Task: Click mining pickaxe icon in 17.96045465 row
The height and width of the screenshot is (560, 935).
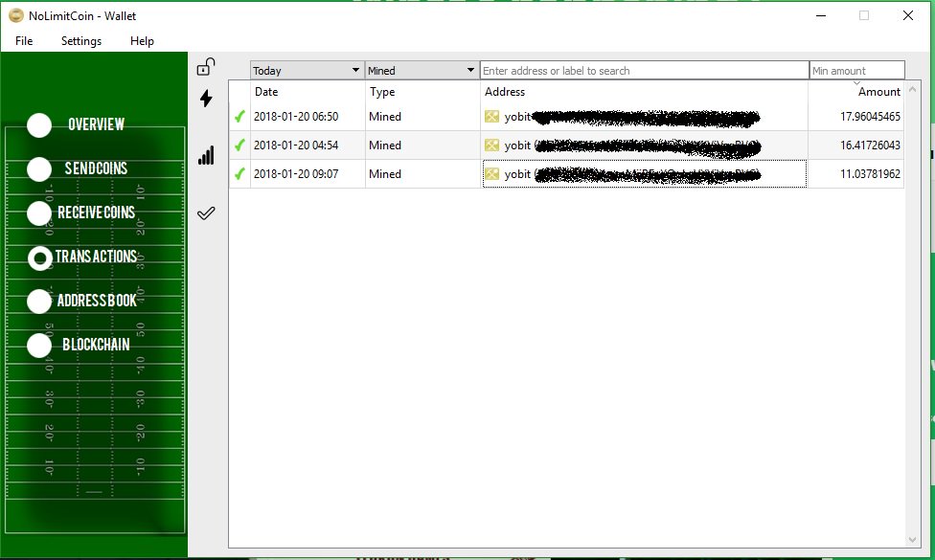Action: [491, 117]
